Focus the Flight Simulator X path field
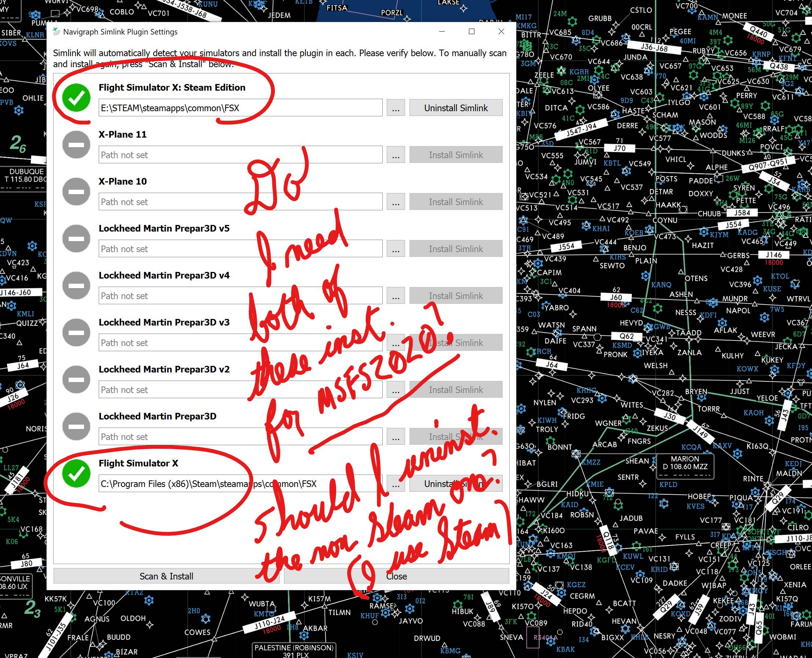 coord(241,484)
